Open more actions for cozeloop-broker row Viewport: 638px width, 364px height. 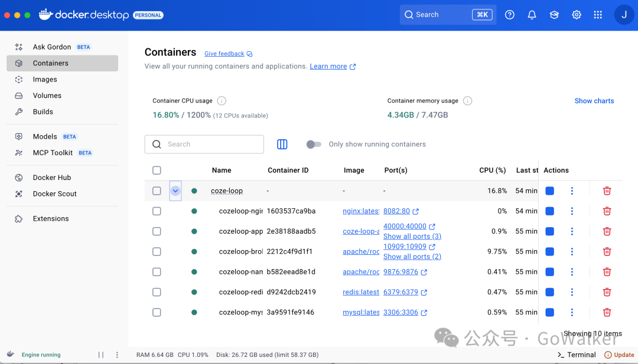click(x=572, y=251)
